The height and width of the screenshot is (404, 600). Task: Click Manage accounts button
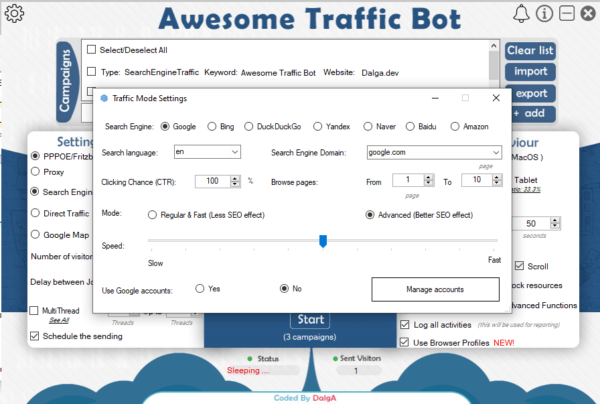(435, 290)
